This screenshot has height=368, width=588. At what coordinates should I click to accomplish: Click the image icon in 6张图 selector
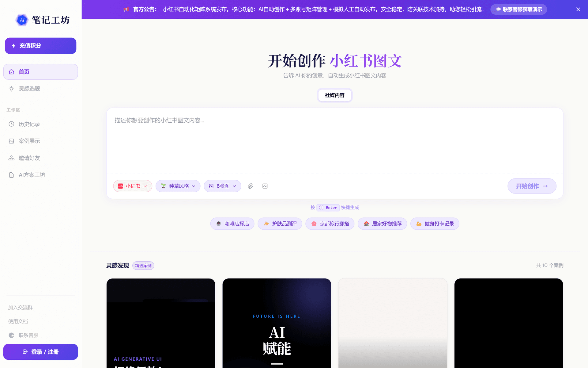click(x=211, y=186)
